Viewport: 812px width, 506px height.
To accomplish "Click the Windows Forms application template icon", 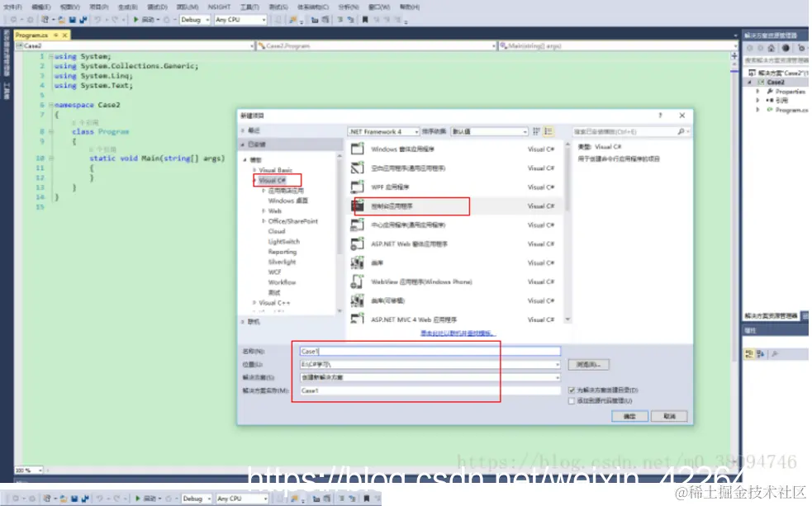I will pyautogui.click(x=358, y=149).
